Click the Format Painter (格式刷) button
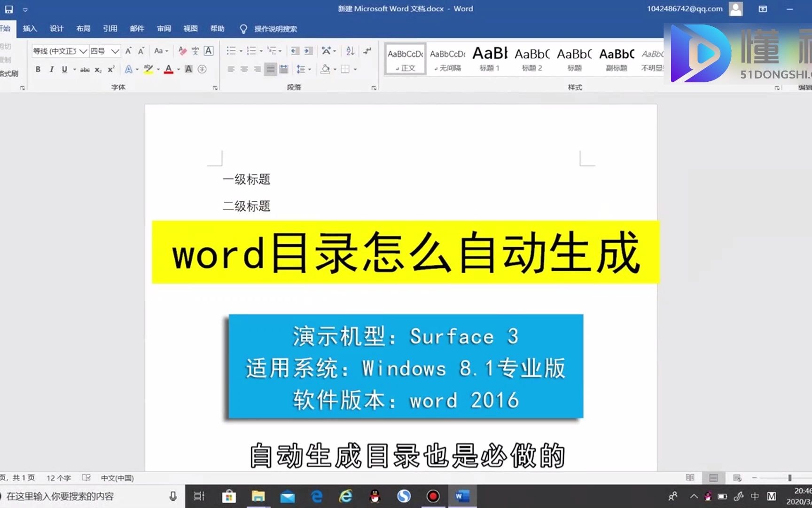This screenshot has height=508, width=812. click(9, 74)
